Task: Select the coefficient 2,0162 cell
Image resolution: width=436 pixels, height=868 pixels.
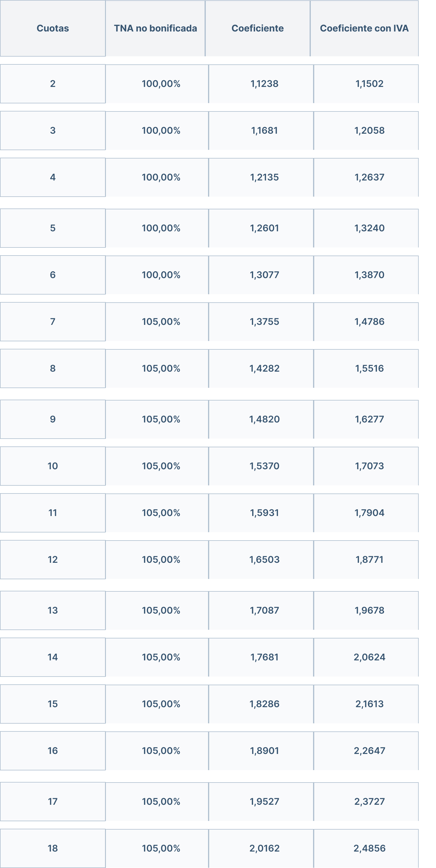Action: tap(264, 848)
